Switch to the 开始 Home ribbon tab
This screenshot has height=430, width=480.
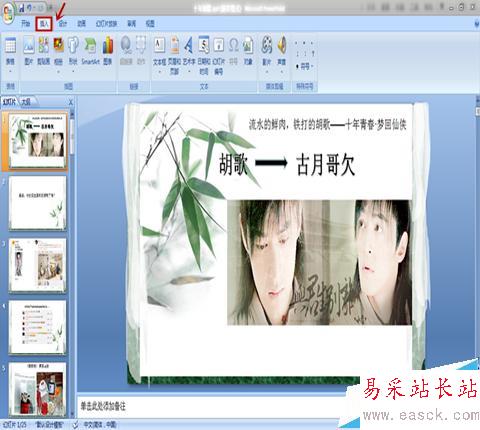26,24
